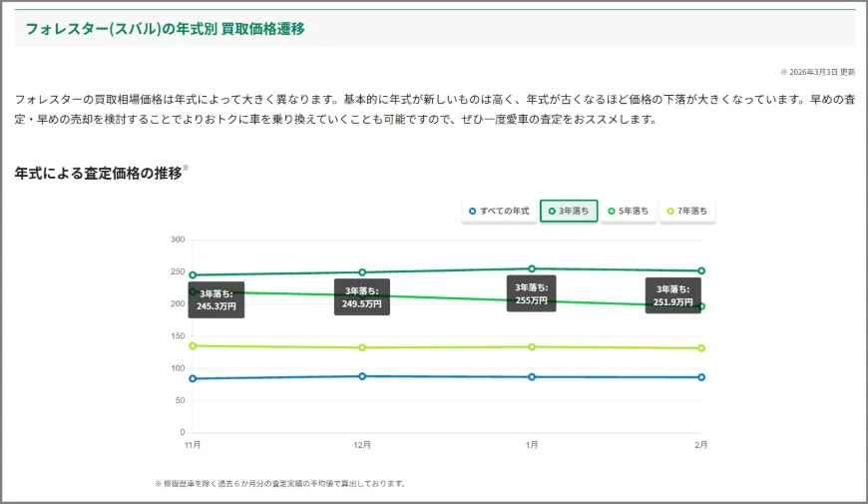Click the 12月 x-axis label
Screen dimensions: 868x504
click(362, 445)
